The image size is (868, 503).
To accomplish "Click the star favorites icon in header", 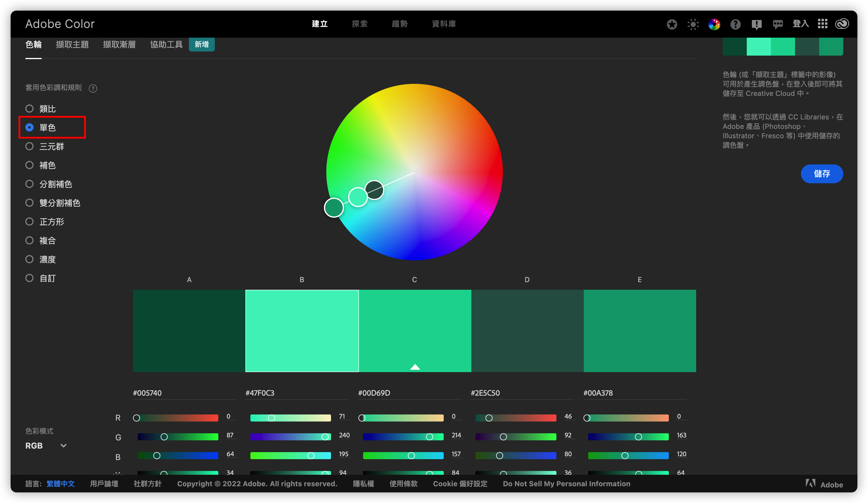I will coord(672,24).
